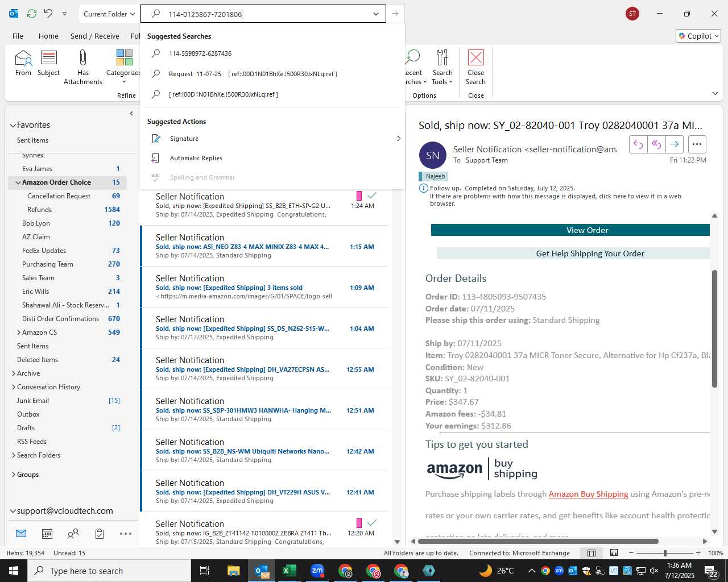Toggle completed flag on 12:20 AM ZEBRA email
The image size is (728, 582).
[x=372, y=523]
